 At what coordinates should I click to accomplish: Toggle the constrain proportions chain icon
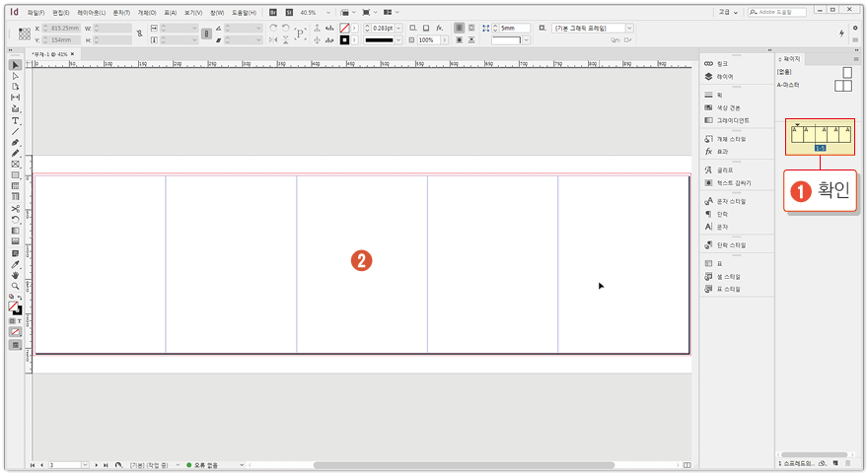[x=139, y=34]
